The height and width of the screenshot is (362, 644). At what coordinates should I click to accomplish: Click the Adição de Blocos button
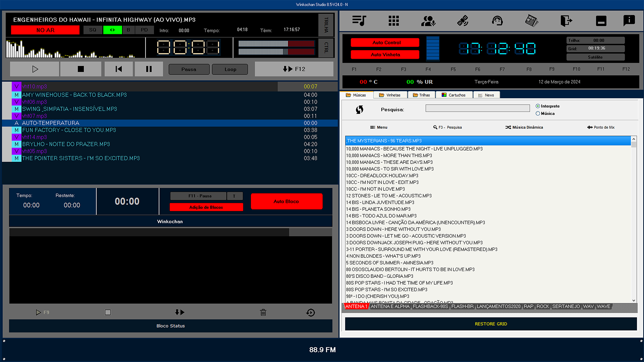206,207
